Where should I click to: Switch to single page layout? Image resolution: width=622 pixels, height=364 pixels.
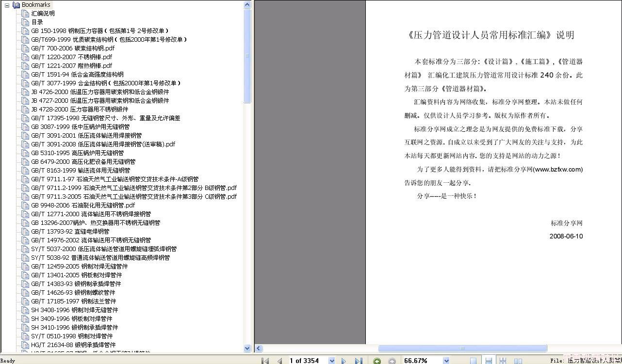[x=473, y=361]
